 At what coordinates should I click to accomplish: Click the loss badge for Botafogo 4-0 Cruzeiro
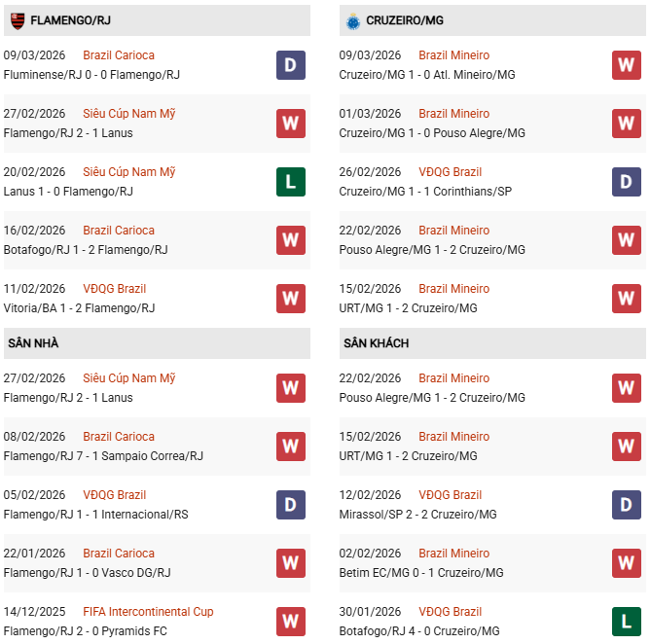point(627,622)
